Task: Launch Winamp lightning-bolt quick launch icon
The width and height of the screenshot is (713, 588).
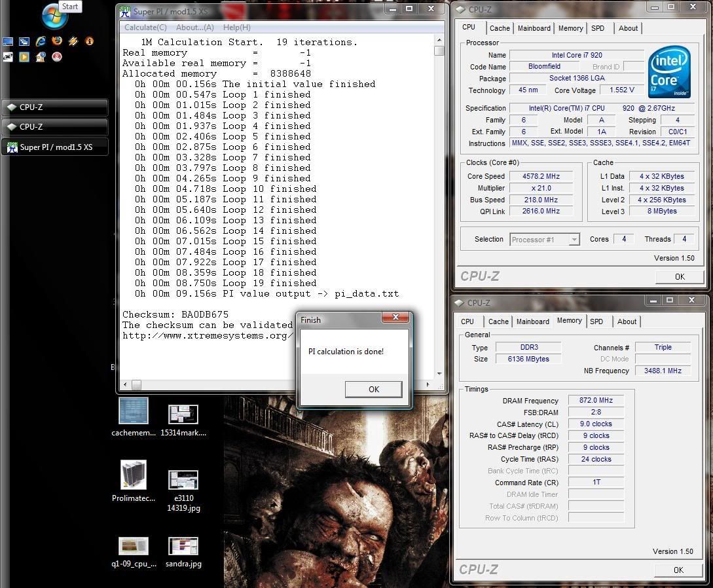Action: [x=73, y=41]
